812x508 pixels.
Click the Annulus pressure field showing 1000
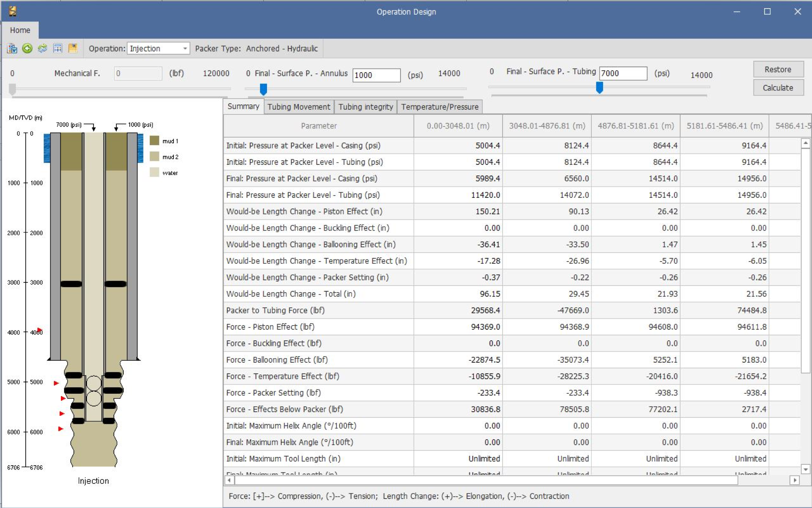[x=376, y=75]
